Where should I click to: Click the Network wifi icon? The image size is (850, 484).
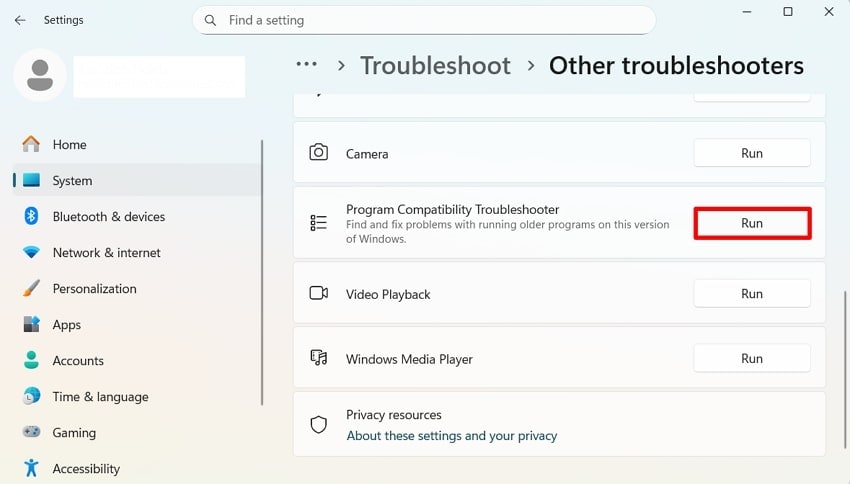(31, 253)
